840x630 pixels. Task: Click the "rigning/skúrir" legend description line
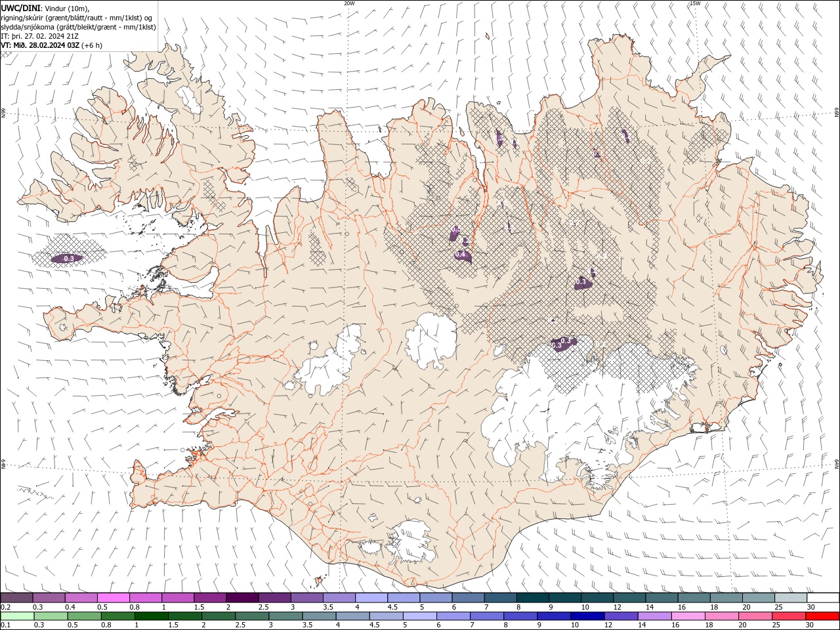77,17
